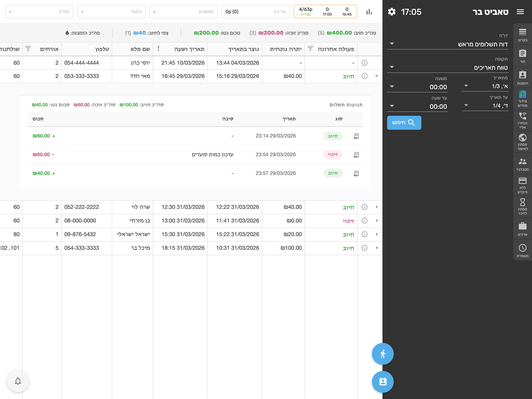This screenshot has width=532, height=399.
Task: Collapse the expanded מאי חדד row
Action: coord(377,76)
